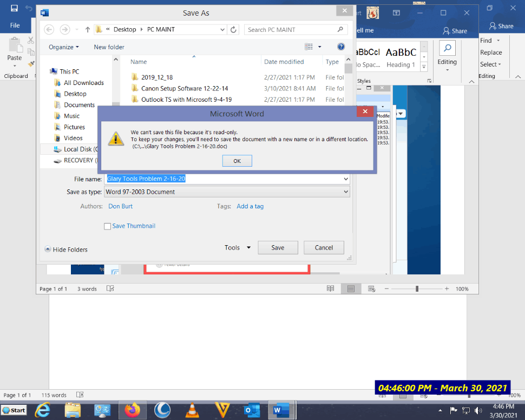The width and height of the screenshot is (525, 420).
Task: Click the help icon in Save As dialog
Action: coord(341,47)
